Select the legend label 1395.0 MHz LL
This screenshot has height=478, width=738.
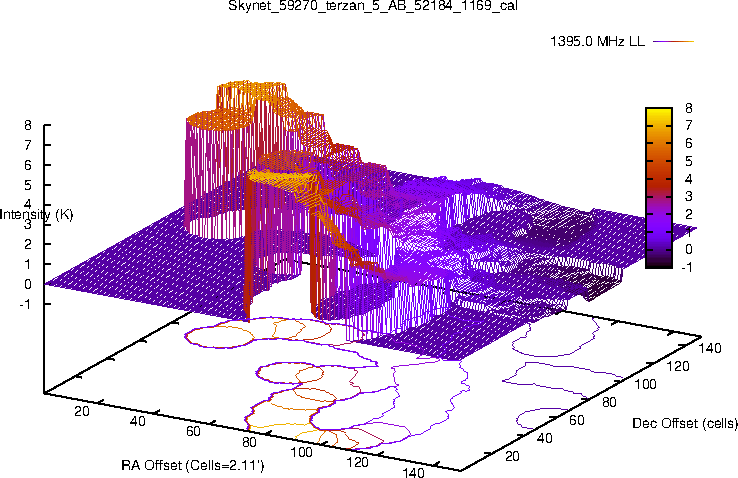click(x=597, y=41)
